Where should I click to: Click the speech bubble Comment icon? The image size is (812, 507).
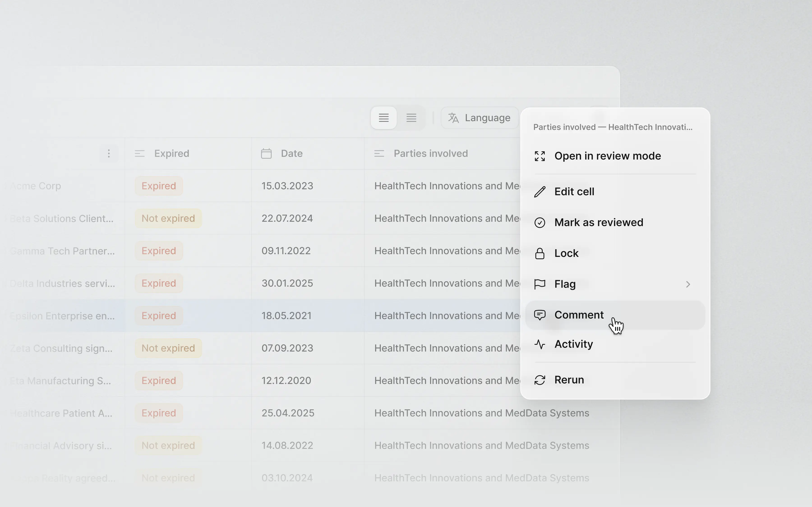pos(540,315)
